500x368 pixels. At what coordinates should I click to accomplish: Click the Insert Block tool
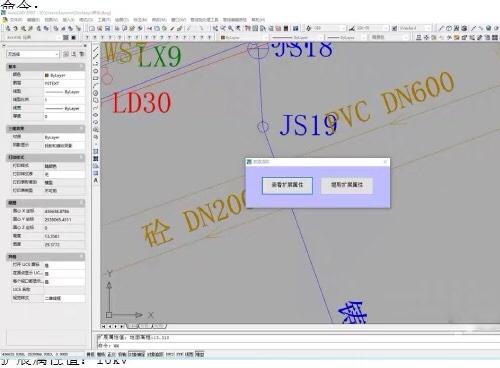pos(96,129)
